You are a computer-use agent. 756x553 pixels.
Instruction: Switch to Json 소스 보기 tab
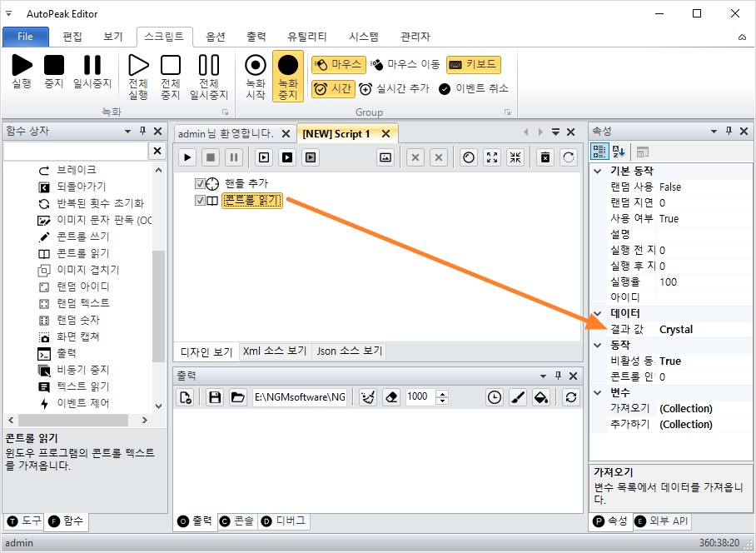[350, 351]
